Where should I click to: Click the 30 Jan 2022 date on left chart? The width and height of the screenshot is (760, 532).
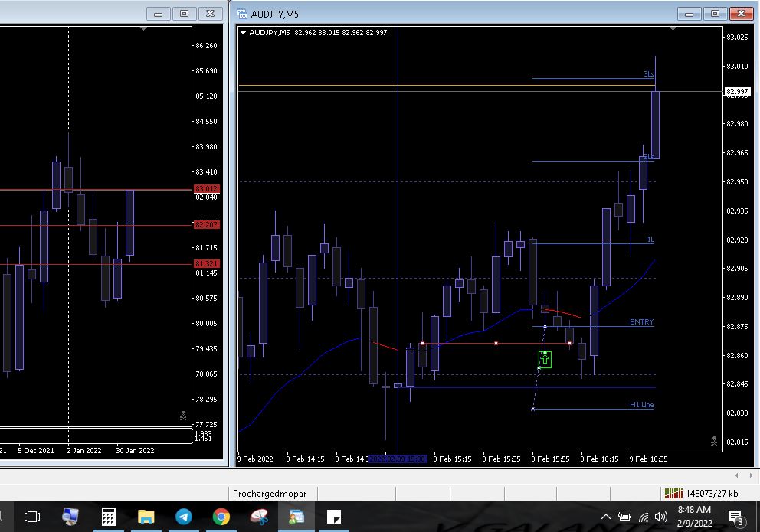(x=136, y=451)
